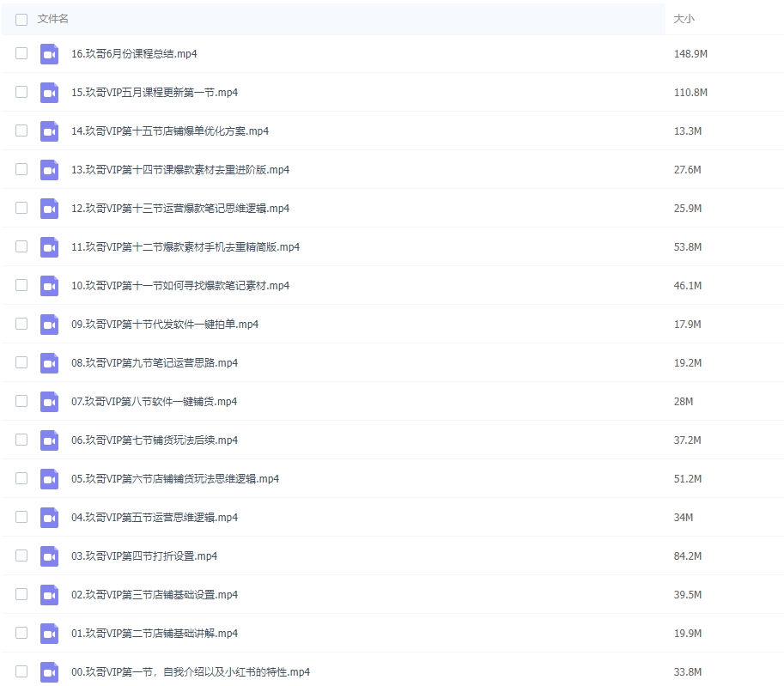Image resolution: width=784 pixels, height=686 pixels.
Task: Click video icon for 16.玖哥6月份课程总结.mp4
Action: click(49, 54)
